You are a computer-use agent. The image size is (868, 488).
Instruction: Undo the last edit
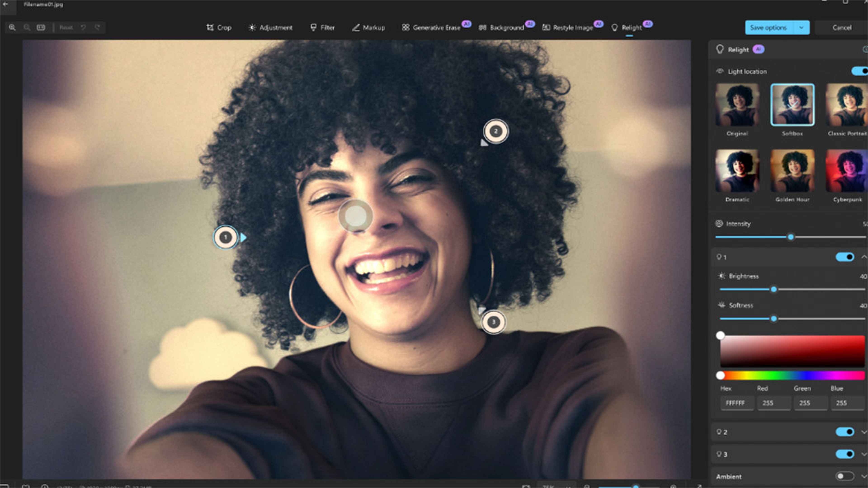pos(83,28)
